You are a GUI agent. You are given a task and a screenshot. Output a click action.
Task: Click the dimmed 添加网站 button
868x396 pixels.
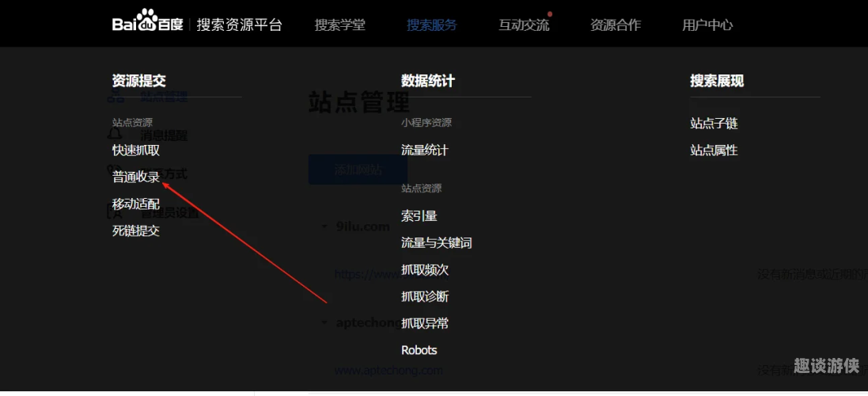coord(358,169)
